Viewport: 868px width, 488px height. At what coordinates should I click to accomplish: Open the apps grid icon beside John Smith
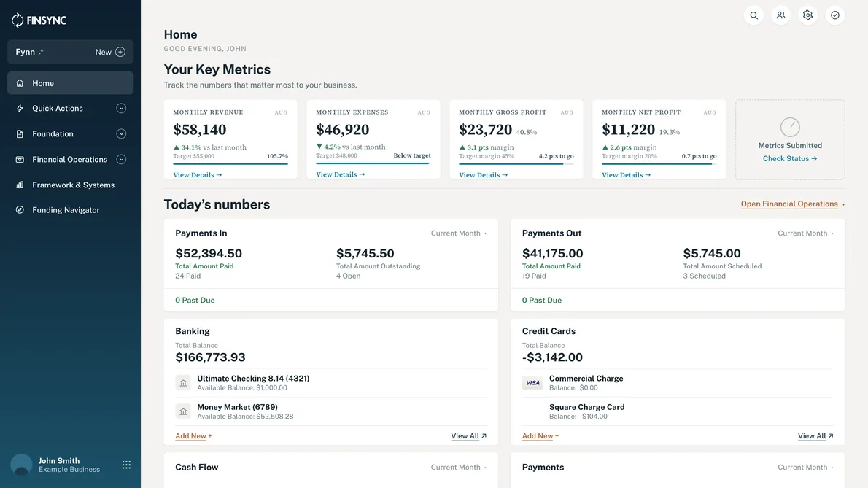pyautogui.click(x=126, y=465)
